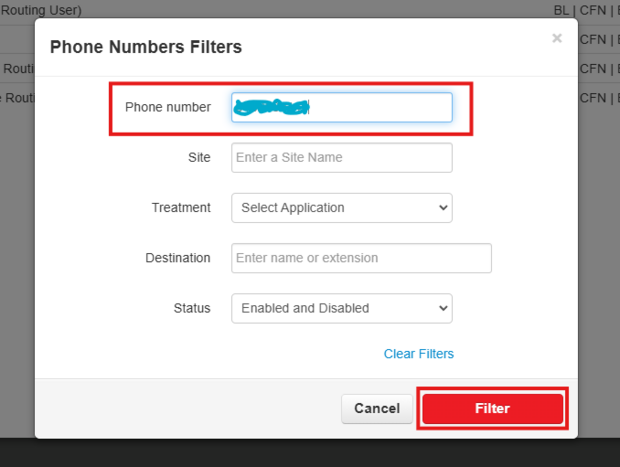Open the Treatment Select Application dropdown

click(341, 208)
